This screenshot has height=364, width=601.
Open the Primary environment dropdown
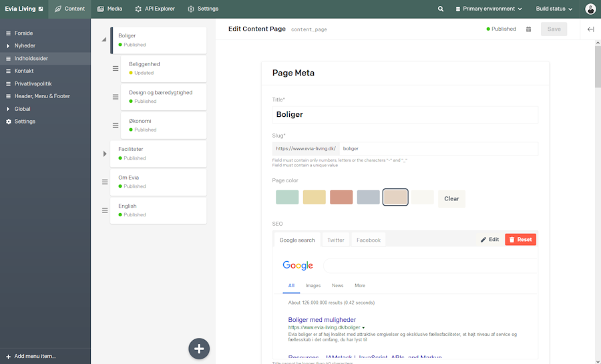[x=489, y=9]
